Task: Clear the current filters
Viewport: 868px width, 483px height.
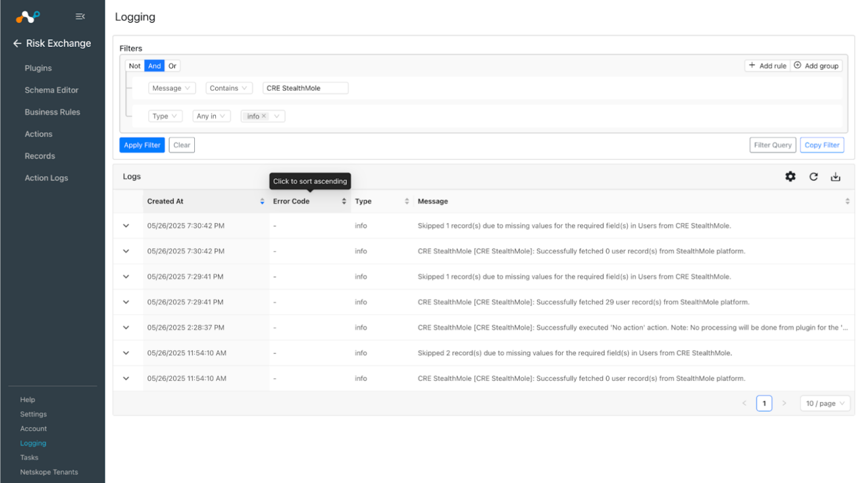Action: [182, 145]
